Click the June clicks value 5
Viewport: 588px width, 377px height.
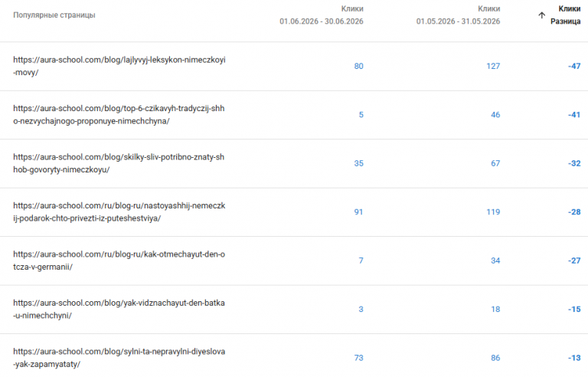(361, 115)
